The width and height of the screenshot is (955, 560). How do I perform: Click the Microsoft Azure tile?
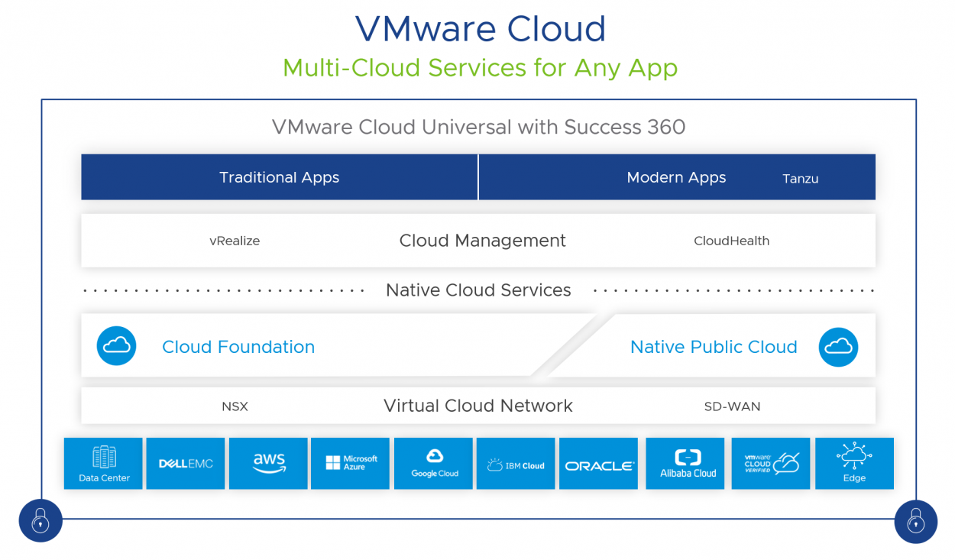click(x=350, y=464)
